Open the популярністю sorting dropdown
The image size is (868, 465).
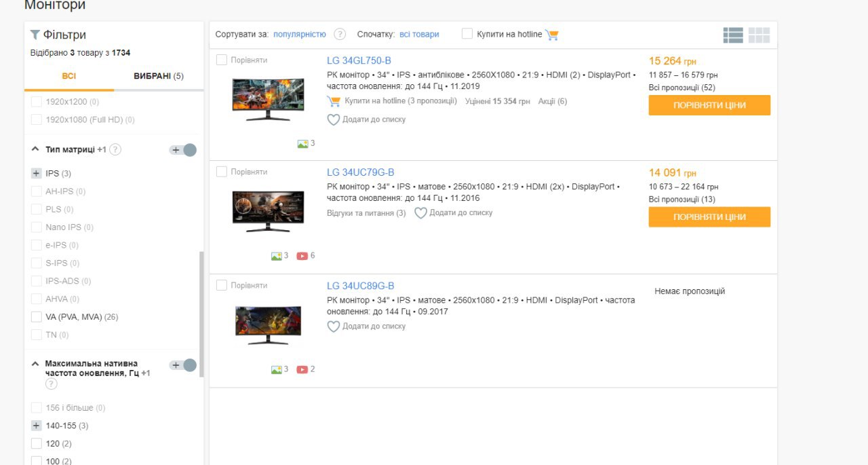tap(299, 34)
